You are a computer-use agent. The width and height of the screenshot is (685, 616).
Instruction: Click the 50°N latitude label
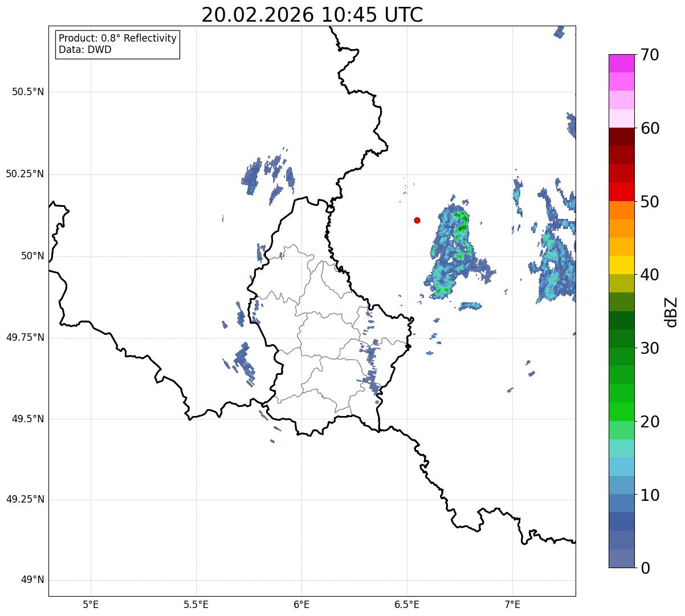(33, 256)
